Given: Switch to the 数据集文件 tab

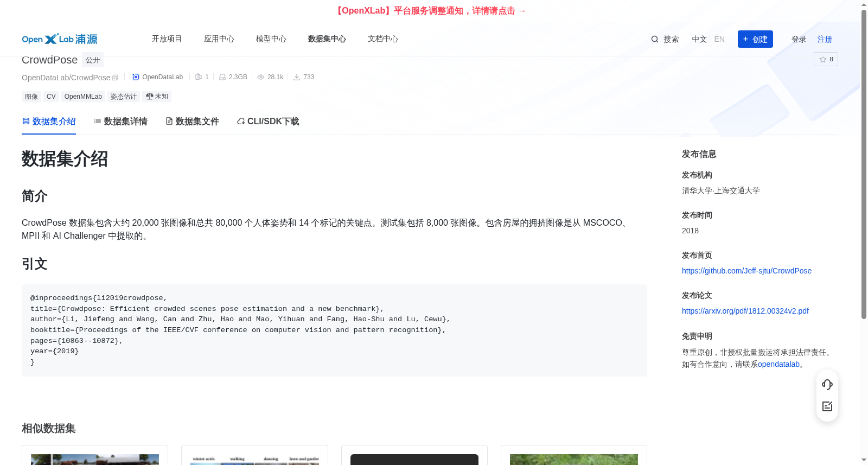Looking at the screenshot, I should (x=192, y=122).
